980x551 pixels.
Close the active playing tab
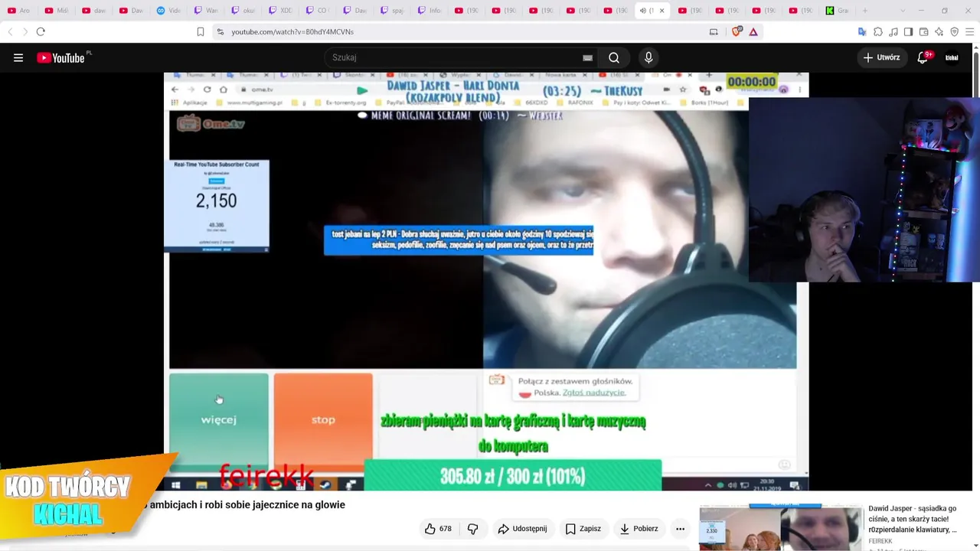(662, 11)
